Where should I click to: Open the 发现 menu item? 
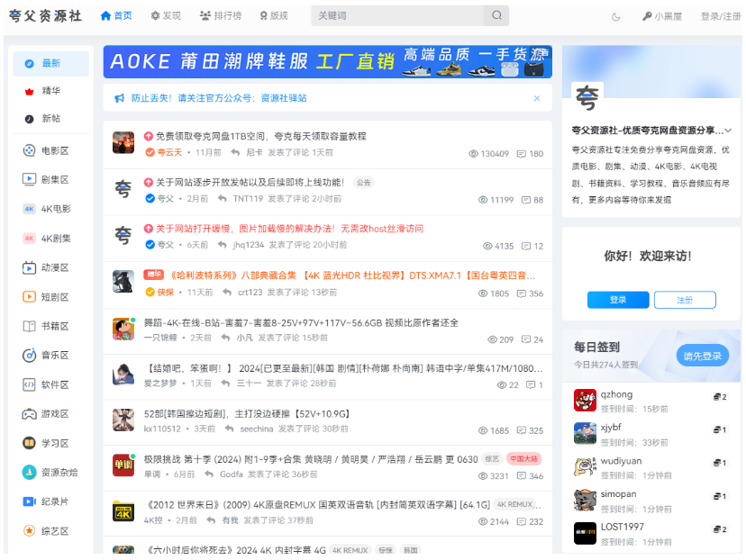coord(166,16)
